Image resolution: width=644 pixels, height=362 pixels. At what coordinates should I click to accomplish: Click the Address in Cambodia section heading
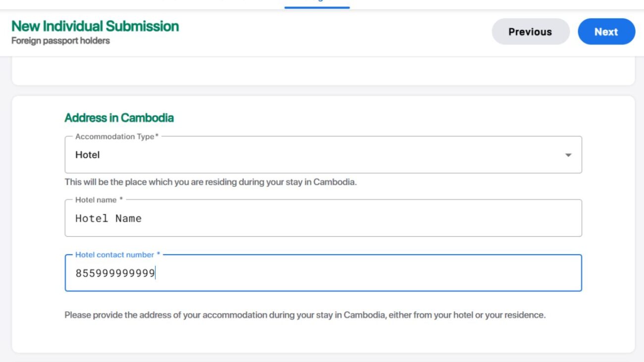119,118
